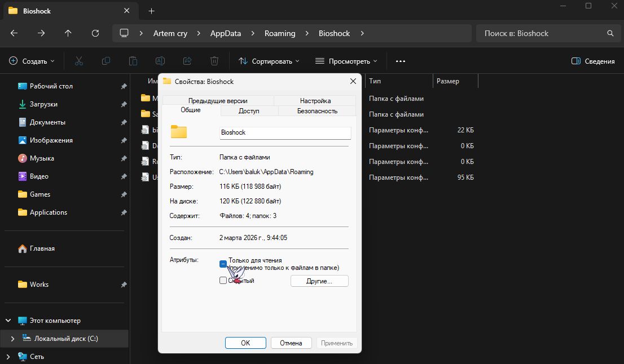The height and width of the screenshot is (364, 624).
Task: Click the Copy icon in toolbar
Action: click(106, 61)
